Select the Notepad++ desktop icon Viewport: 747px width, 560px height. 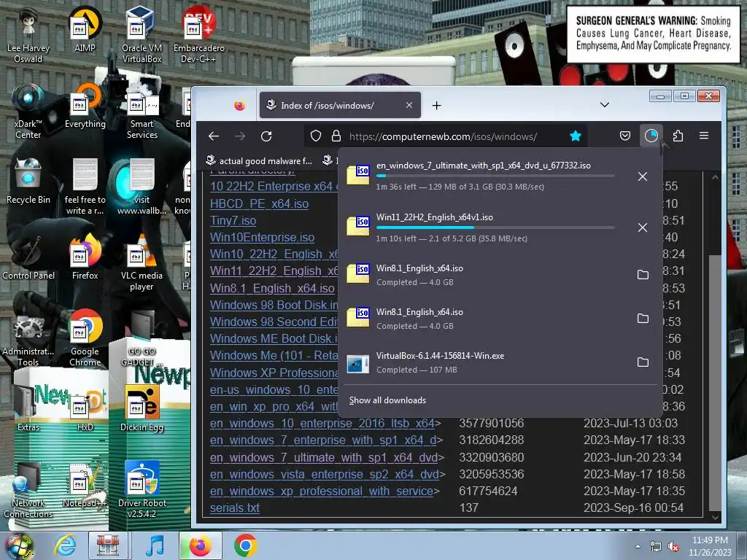tap(85, 484)
